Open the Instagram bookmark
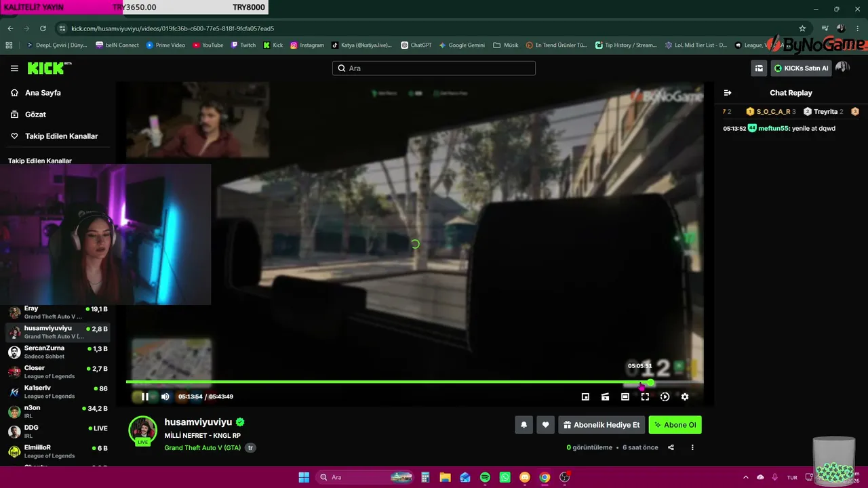This screenshot has width=868, height=488. (x=307, y=45)
